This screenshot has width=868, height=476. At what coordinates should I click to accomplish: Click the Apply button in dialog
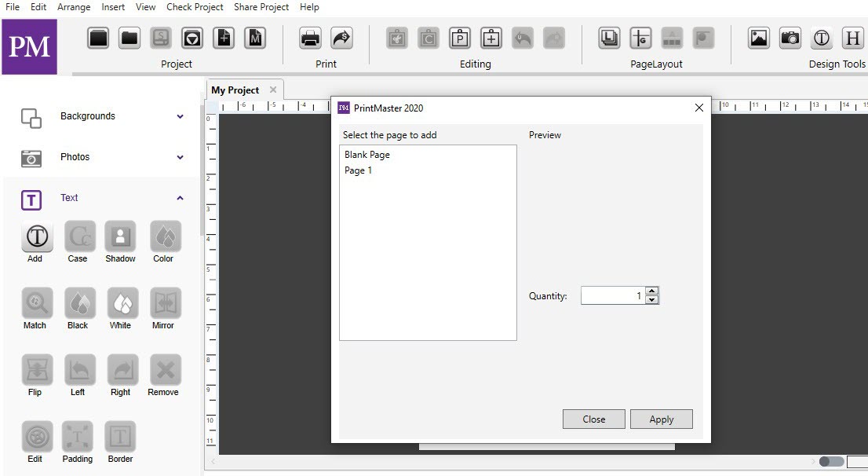pos(661,419)
